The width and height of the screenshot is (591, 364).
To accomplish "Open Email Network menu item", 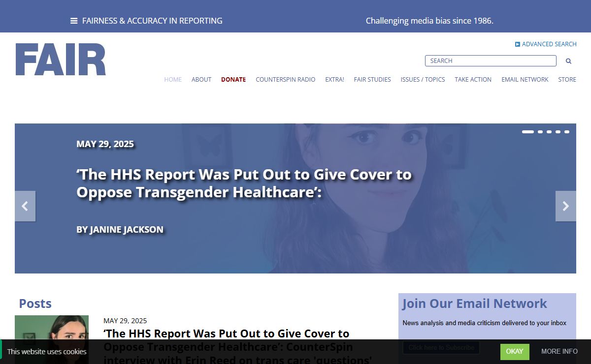I will click(525, 79).
